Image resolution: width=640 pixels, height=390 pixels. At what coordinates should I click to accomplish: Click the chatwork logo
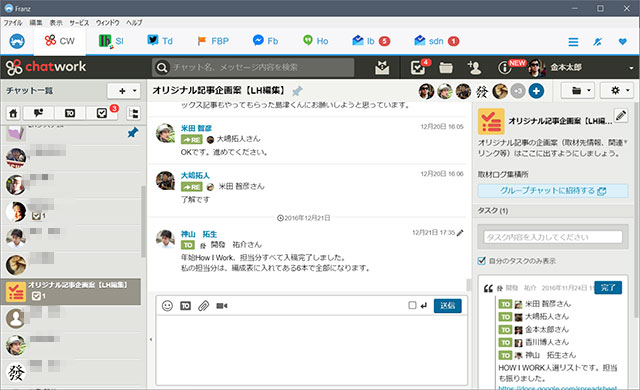[x=46, y=67]
